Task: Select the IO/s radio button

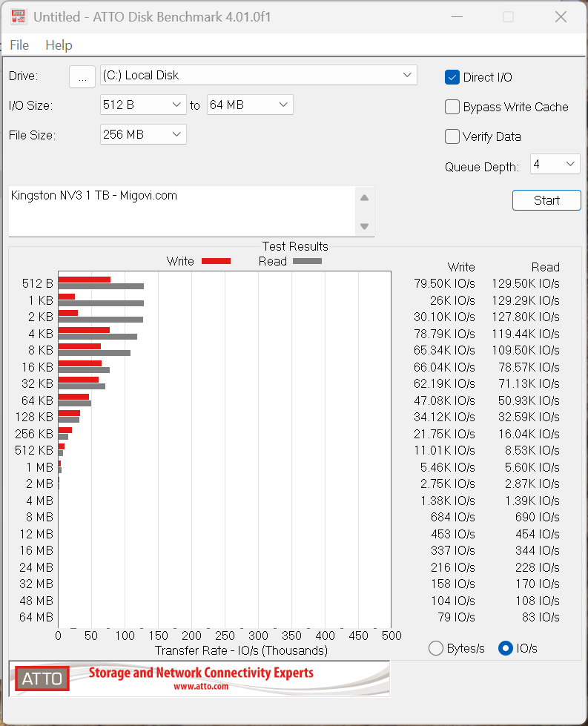Action: click(505, 648)
